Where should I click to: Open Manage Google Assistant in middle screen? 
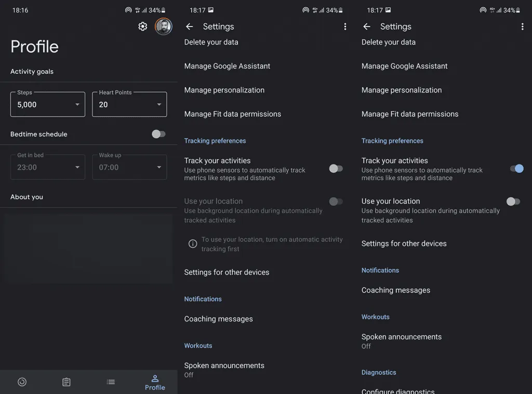(228, 66)
